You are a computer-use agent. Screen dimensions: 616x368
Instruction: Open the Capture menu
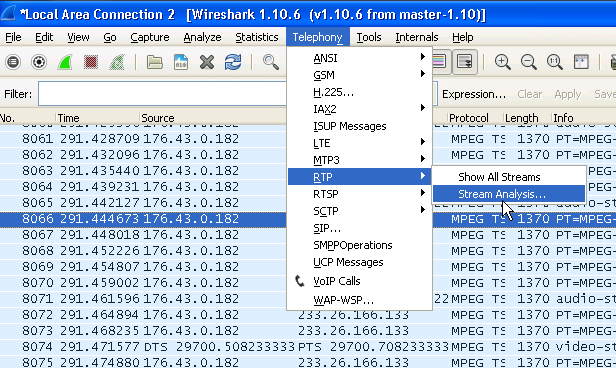pyautogui.click(x=150, y=37)
